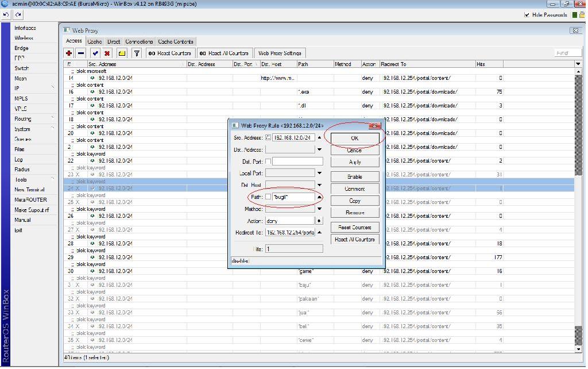
Task: Open the Connections tab
Action: coord(139,41)
